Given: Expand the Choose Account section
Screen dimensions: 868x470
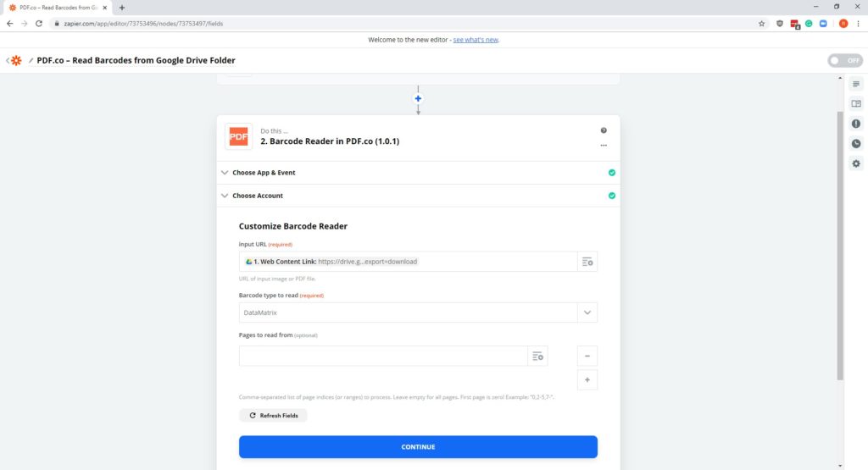Looking at the screenshot, I should pyautogui.click(x=418, y=196).
